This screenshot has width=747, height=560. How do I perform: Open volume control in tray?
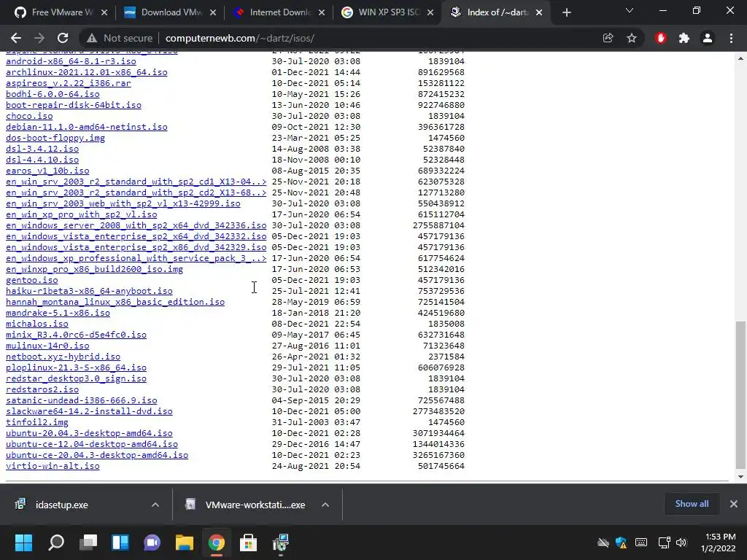pos(681,542)
